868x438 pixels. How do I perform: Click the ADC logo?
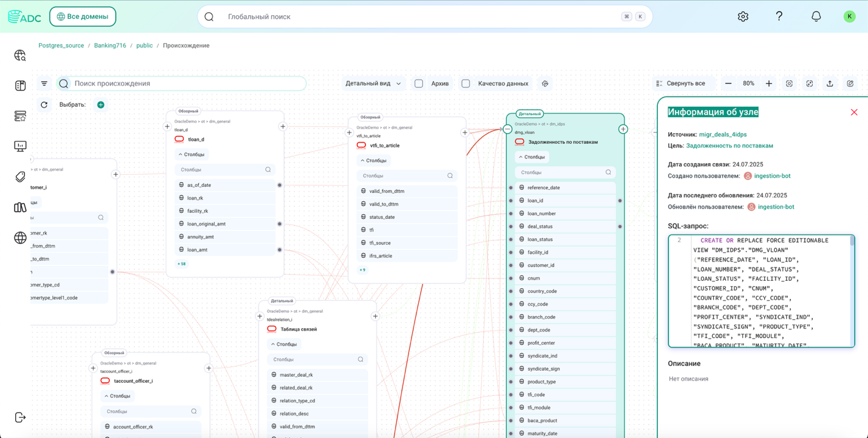click(x=24, y=16)
